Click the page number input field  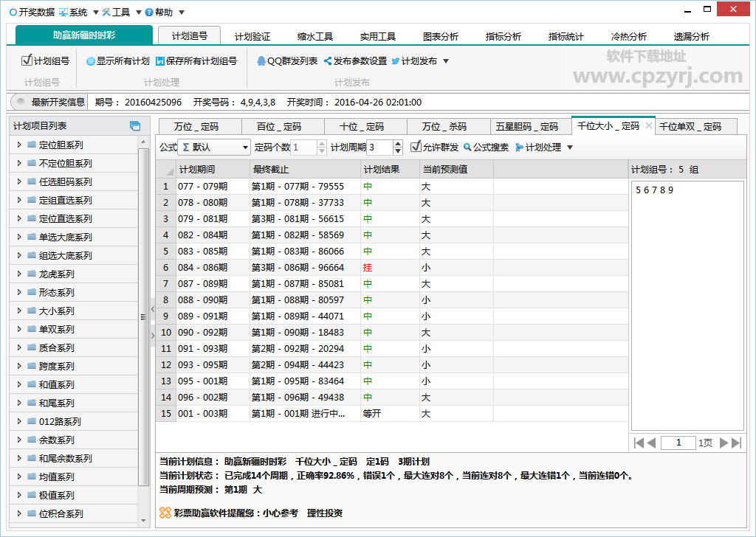(678, 443)
